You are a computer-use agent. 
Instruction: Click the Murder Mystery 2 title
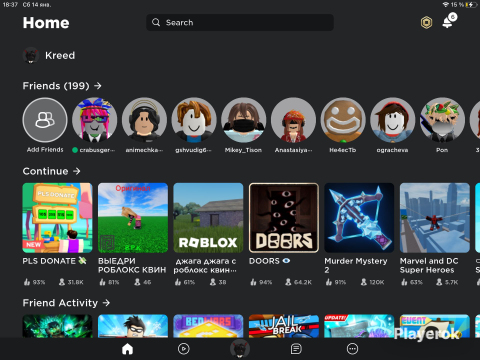[356, 265]
